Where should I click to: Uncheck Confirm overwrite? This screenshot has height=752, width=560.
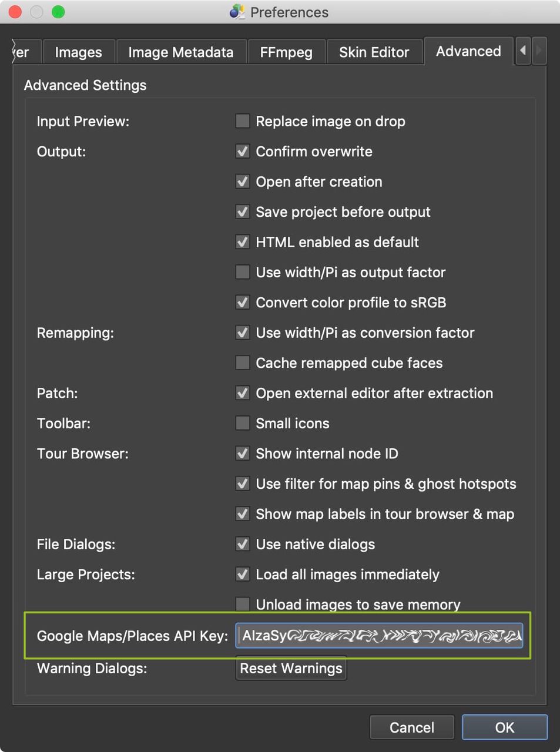tap(242, 151)
